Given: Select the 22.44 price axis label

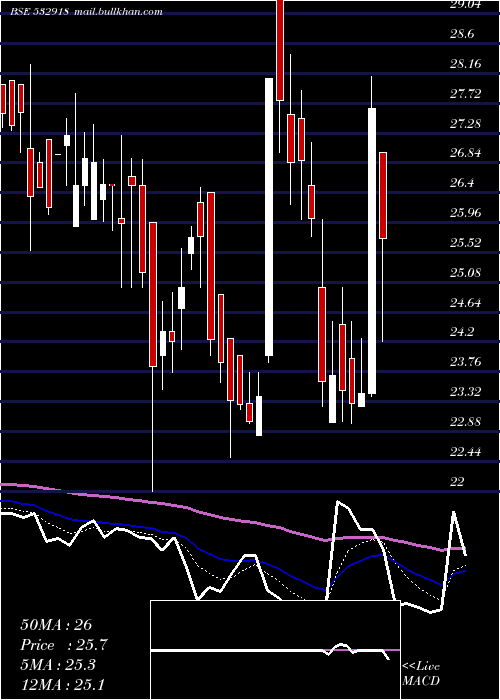Looking at the screenshot, I should pyautogui.click(x=465, y=452).
